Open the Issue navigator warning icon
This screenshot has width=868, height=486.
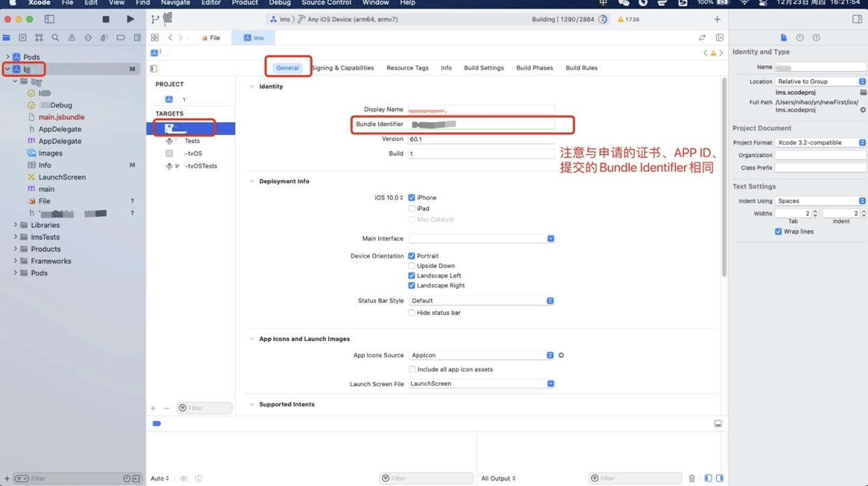tap(71, 38)
